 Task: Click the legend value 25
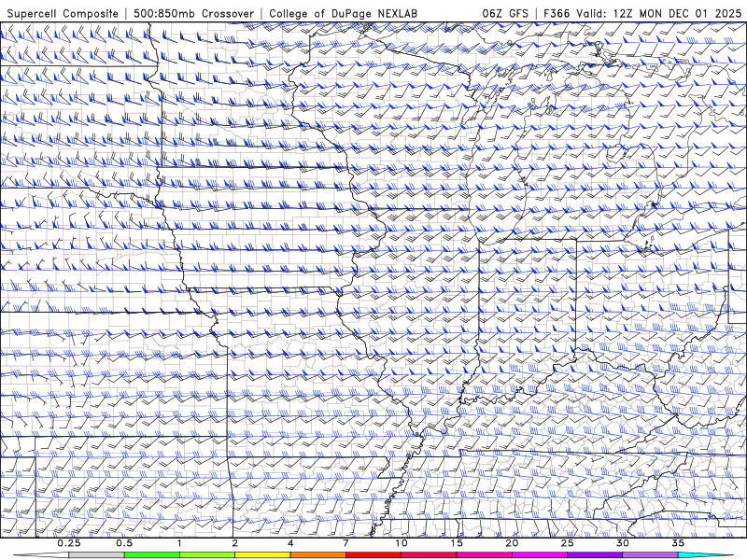(568, 543)
